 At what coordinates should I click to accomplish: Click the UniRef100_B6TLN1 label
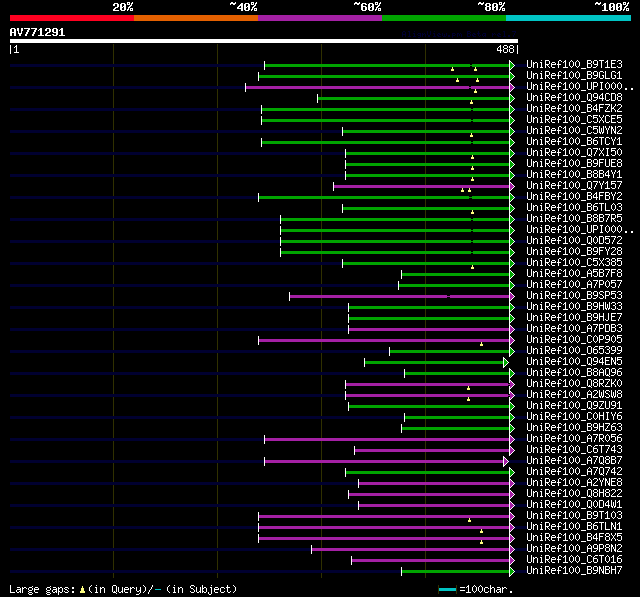[574, 527]
